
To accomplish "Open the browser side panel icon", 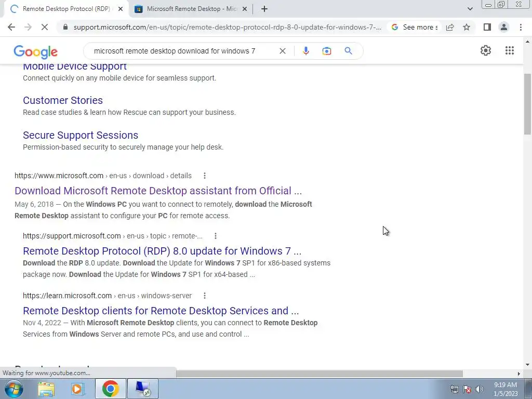I will pyautogui.click(x=487, y=27).
